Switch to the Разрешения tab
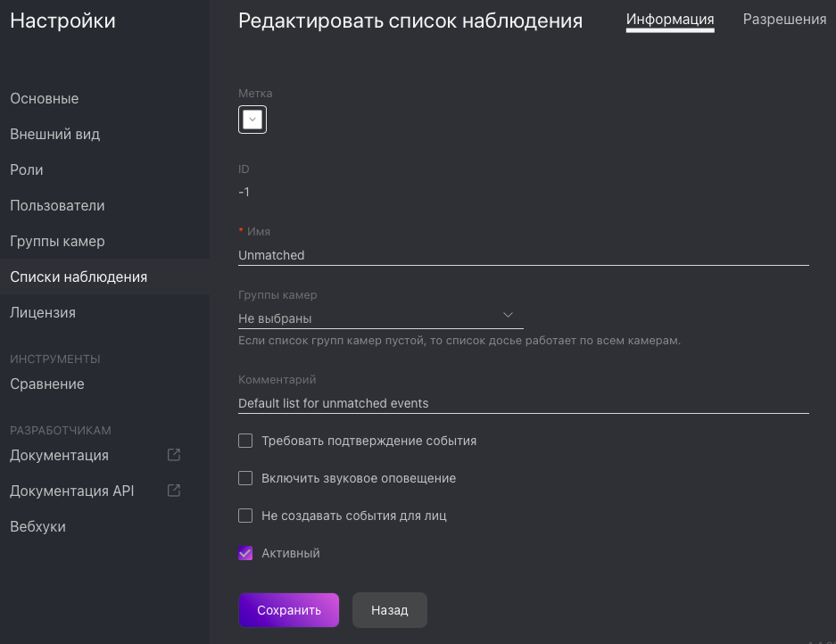The width and height of the screenshot is (836, 644). pyautogui.click(x=784, y=20)
